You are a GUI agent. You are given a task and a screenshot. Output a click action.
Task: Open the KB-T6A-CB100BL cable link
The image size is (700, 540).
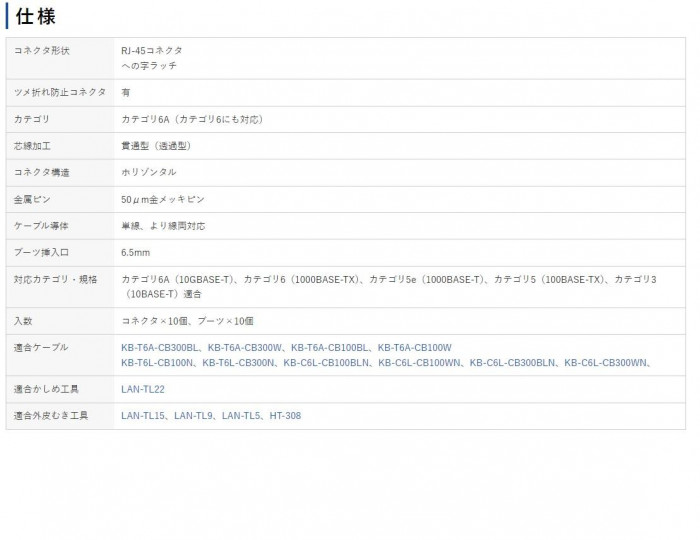(329, 348)
